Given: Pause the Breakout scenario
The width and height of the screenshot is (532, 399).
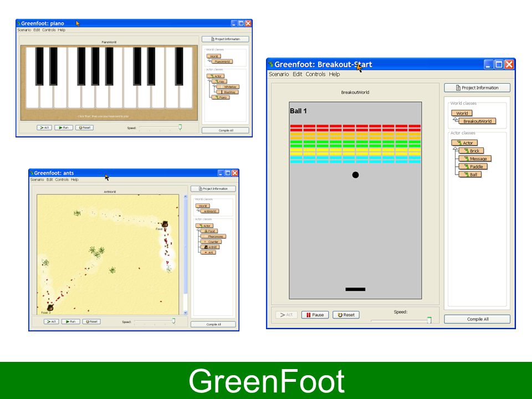Looking at the screenshot, I should [x=315, y=315].
